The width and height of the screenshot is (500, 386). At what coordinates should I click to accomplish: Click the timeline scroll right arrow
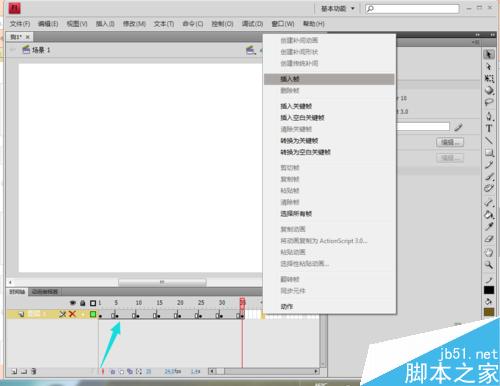[316, 371]
